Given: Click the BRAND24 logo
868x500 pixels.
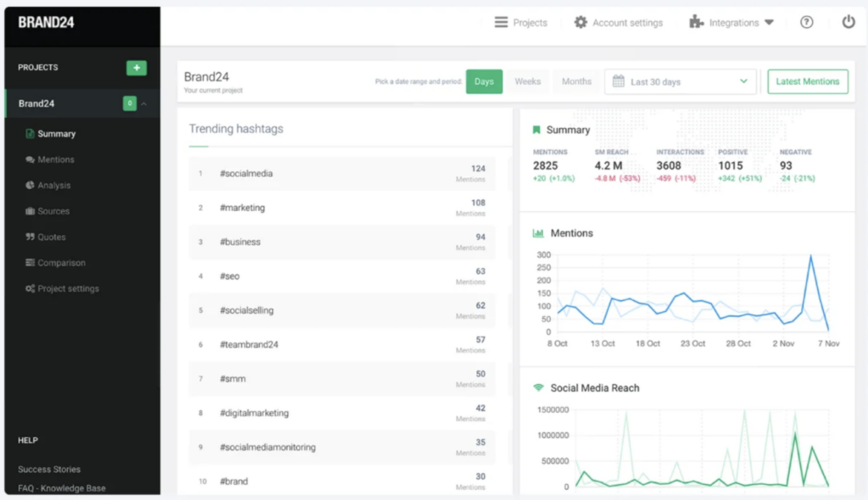Looking at the screenshot, I should click(x=46, y=23).
